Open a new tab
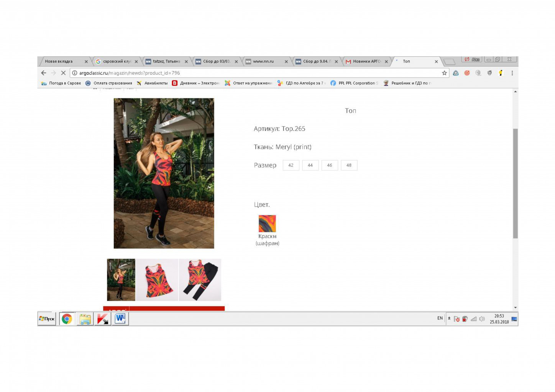Image resolution: width=555 pixels, height=392 pixels. [x=449, y=62]
